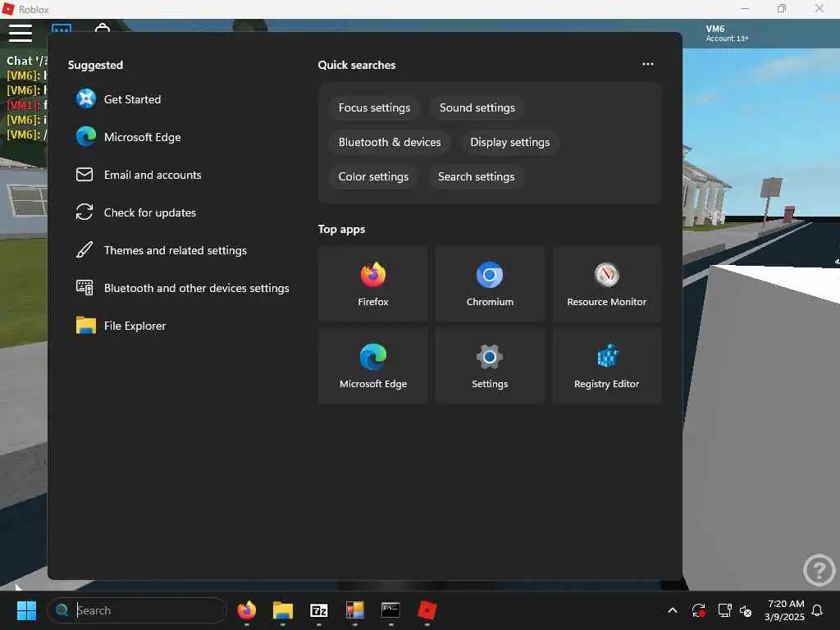Click Check for updates suggestion

point(136,212)
